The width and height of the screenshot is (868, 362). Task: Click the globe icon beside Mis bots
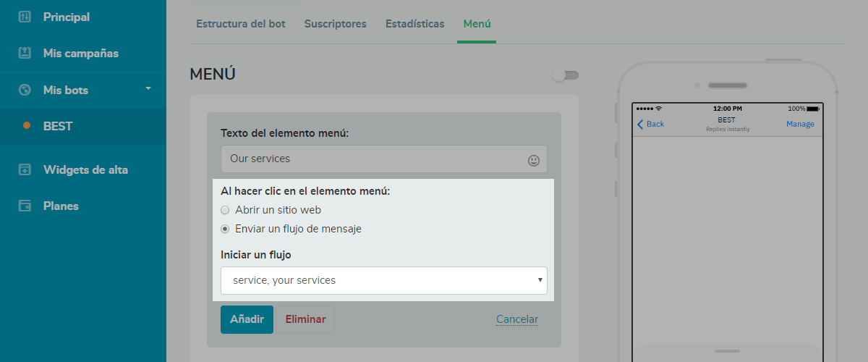25,90
